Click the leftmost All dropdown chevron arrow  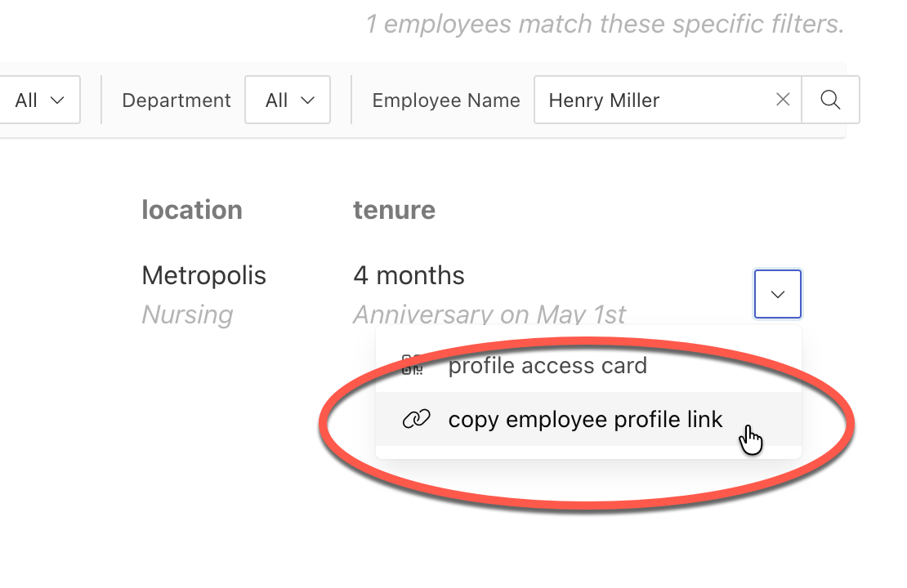(56, 100)
